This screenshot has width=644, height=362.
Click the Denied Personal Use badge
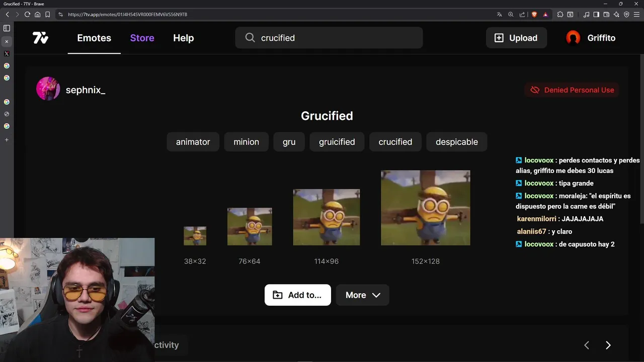pyautogui.click(x=572, y=90)
